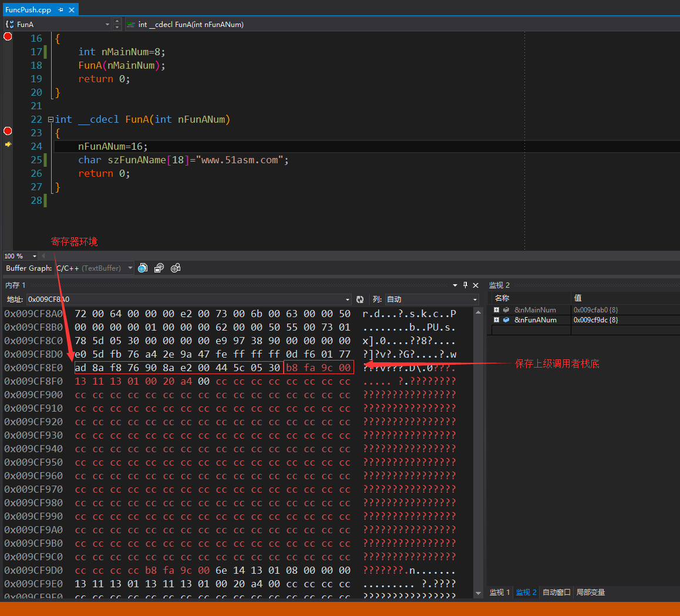Click the memory refresh (re-evaluate) icon
The image size is (680, 616).
(x=360, y=299)
